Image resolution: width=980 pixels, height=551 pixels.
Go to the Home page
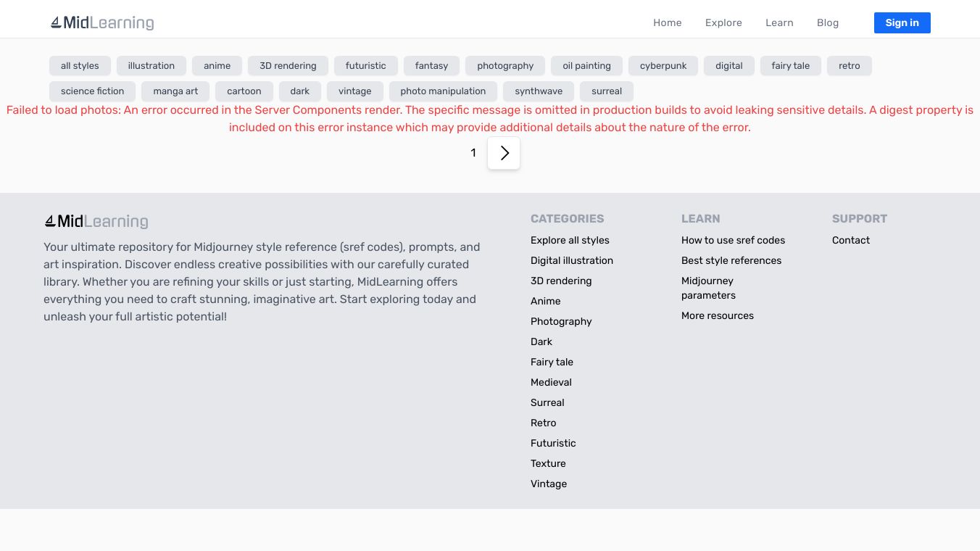[x=667, y=22]
